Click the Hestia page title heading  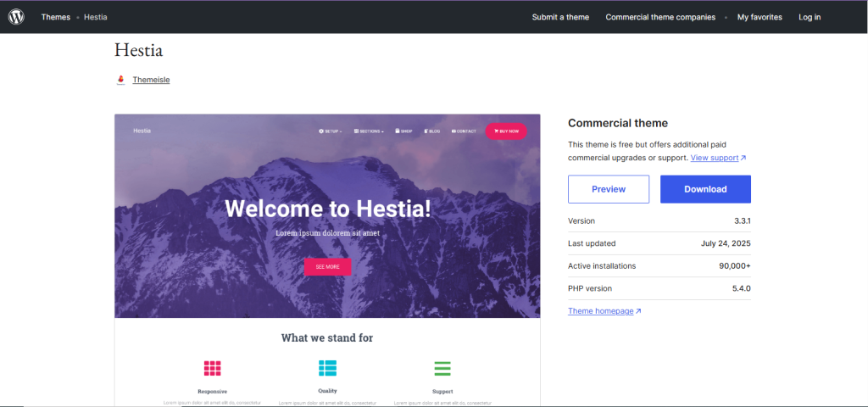tap(138, 50)
